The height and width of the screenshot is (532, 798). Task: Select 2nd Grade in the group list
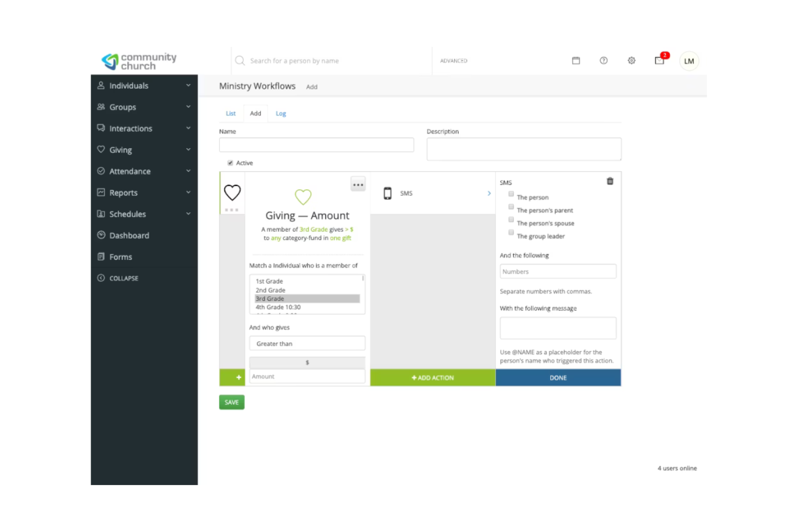270,290
